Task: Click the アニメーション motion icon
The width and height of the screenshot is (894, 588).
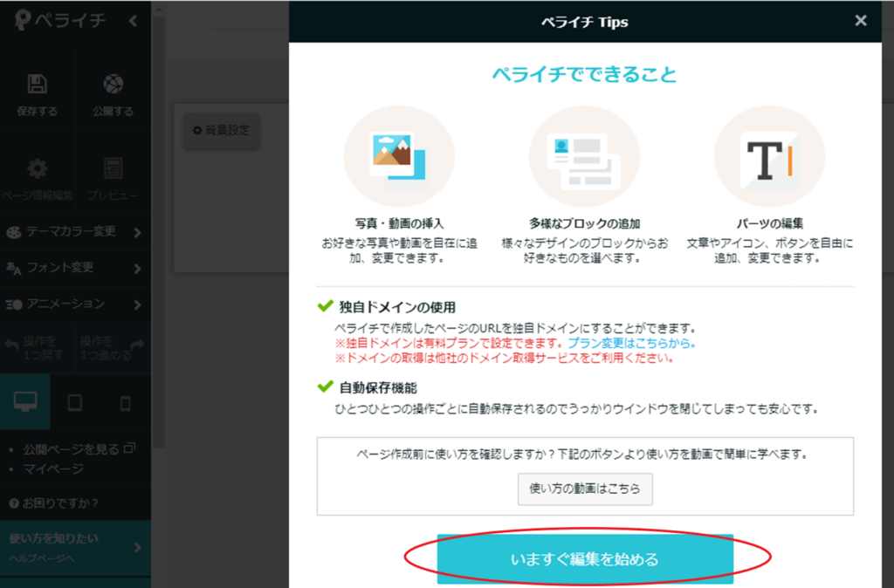Action: point(14,304)
